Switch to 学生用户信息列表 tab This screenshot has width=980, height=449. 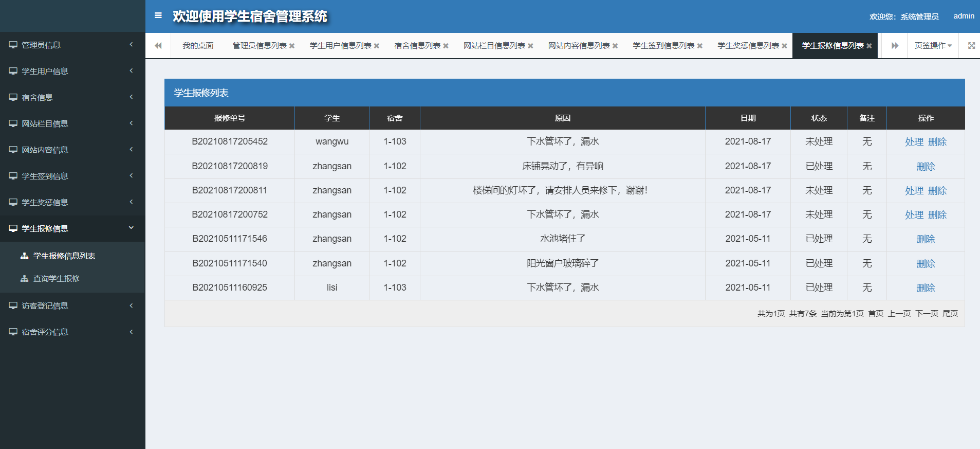340,46
